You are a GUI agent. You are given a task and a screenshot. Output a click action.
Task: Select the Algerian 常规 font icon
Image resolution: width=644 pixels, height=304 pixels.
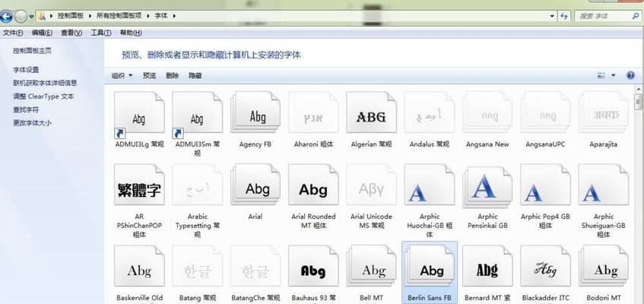coord(371,118)
